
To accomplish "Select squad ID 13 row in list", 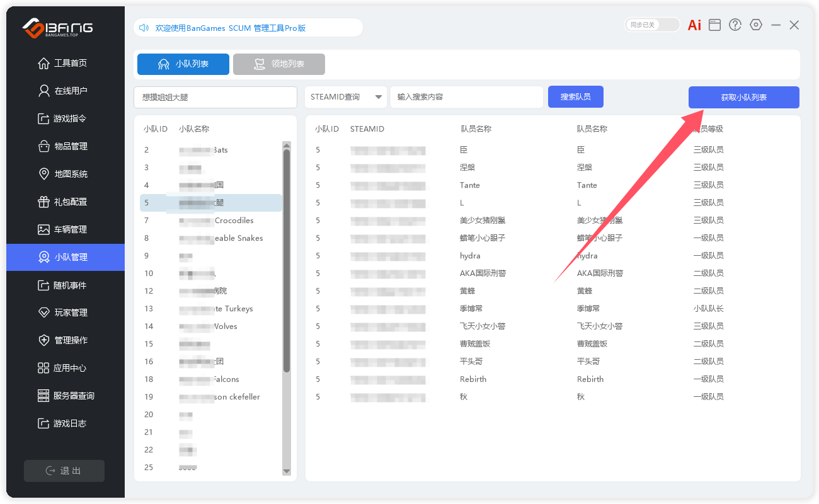I will [211, 309].
